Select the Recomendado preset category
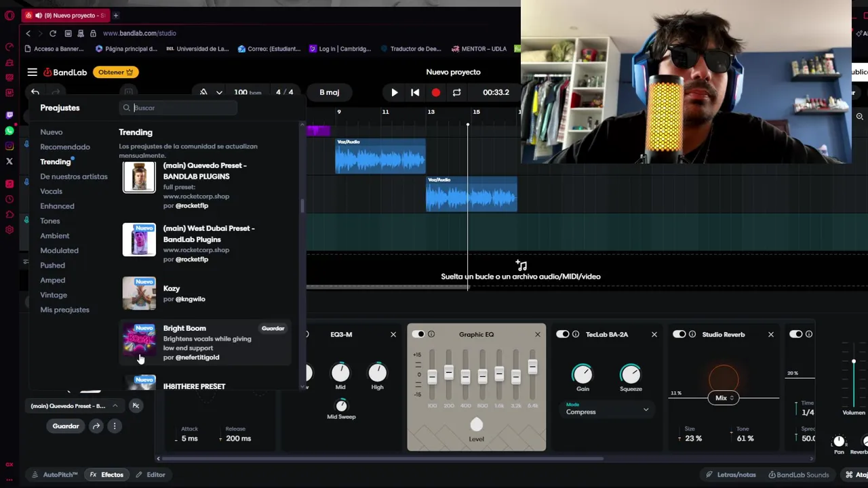This screenshot has width=868, height=488. pyautogui.click(x=65, y=147)
